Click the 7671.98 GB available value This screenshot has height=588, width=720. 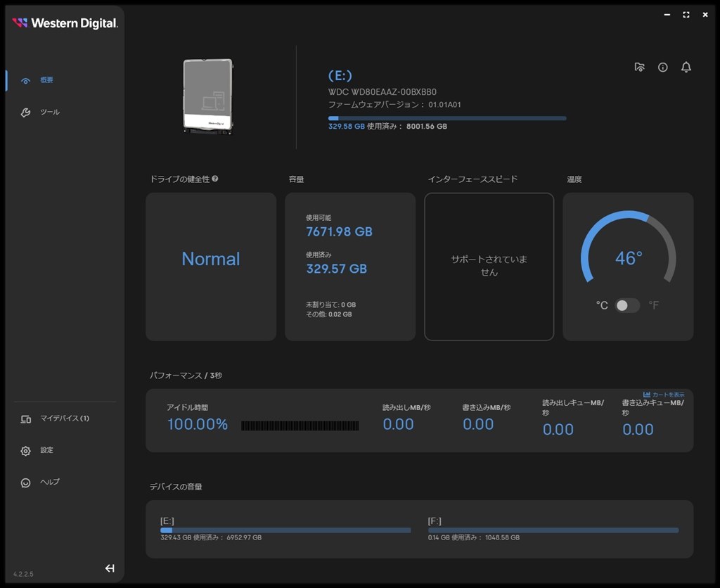pyautogui.click(x=340, y=231)
